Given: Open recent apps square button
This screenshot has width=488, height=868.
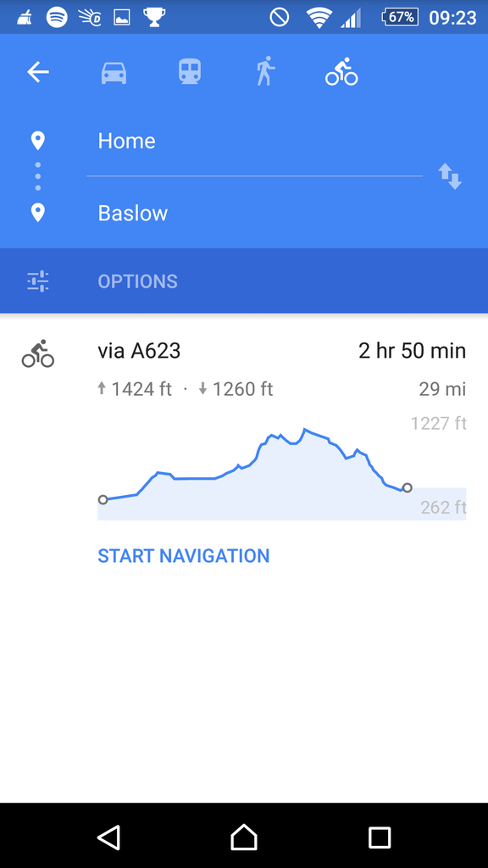Looking at the screenshot, I should (380, 837).
